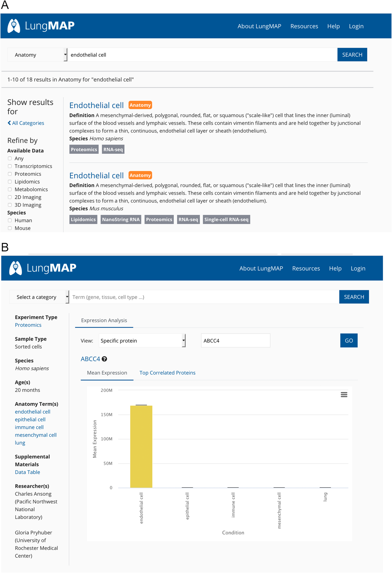
Task: Click RNA-seq tag under Homo sapiens result
Action: (113, 149)
